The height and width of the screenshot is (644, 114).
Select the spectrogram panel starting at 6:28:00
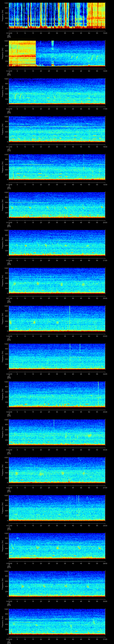tap(57, 546)
